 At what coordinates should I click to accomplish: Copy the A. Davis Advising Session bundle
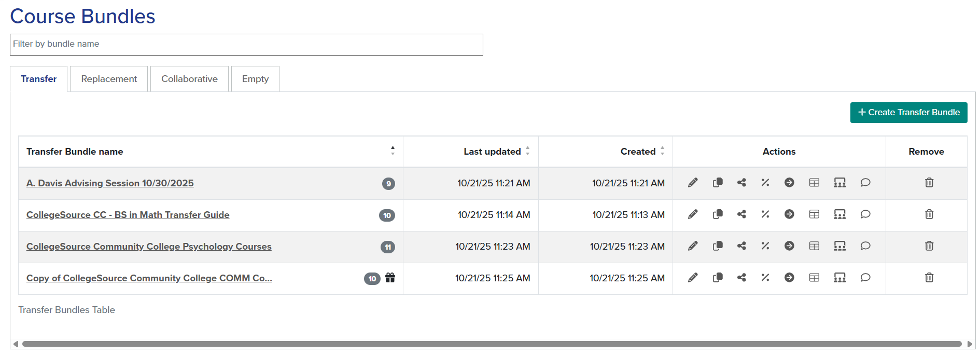click(718, 183)
